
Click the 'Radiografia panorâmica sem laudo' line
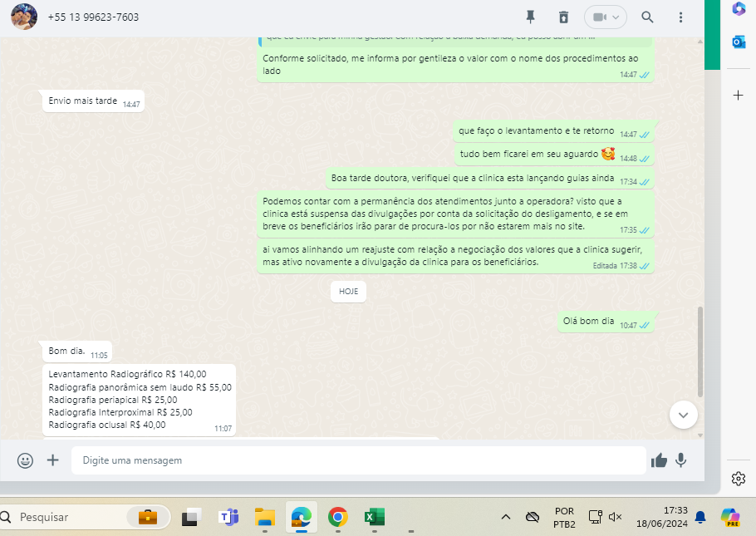pos(140,387)
